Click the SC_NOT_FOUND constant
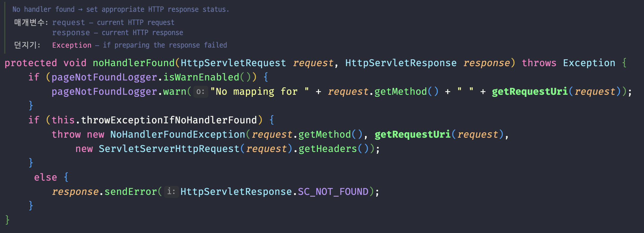This screenshot has width=644, height=233. coord(333,192)
